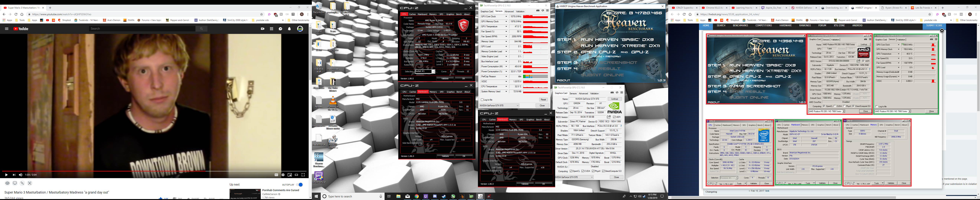Screen dimensions: 980x200
Task: Toggle OpenCL checkbox in GPU-Z
Action: click(571, 171)
